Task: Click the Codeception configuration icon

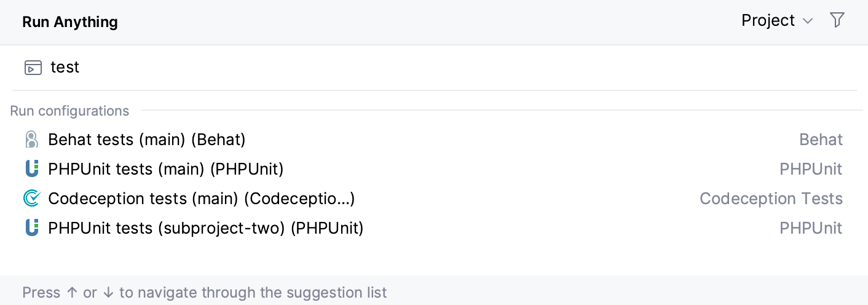Action: [x=31, y=198]
